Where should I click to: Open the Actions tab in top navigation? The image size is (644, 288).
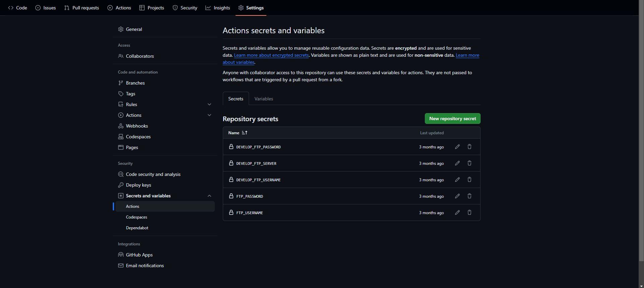point(119,8)
